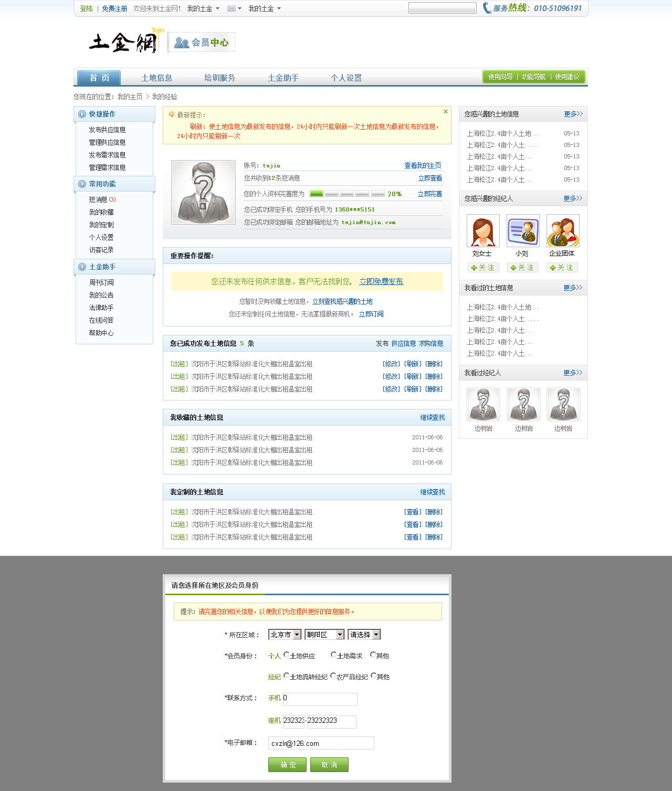The height and width of the screenshot is (791, 672).
Task: Follow 刘女士 with the 关注 button
Action: [483, 268]
